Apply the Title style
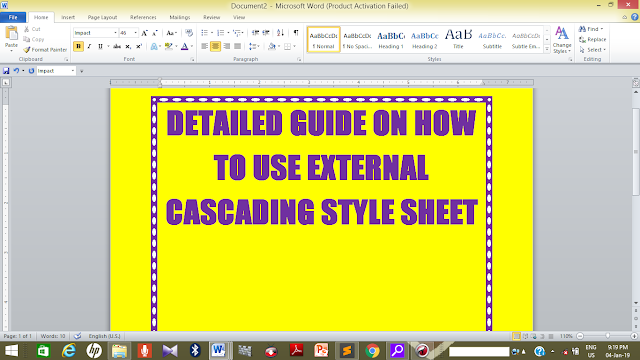640x360 pixels. (x=458, y=40)
